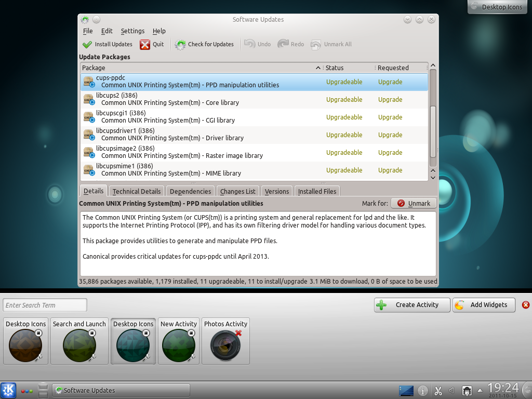This screenshot has height=399, width=532.
Task: Click the Unmark All toolbar button
Action: (331, 44)
